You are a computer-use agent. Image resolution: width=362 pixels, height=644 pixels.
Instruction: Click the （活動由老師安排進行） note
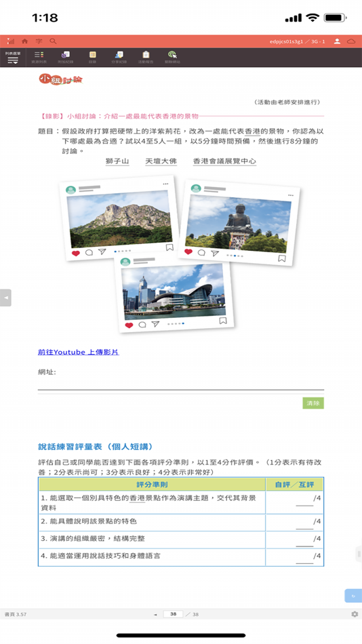[x=287, y=102]
